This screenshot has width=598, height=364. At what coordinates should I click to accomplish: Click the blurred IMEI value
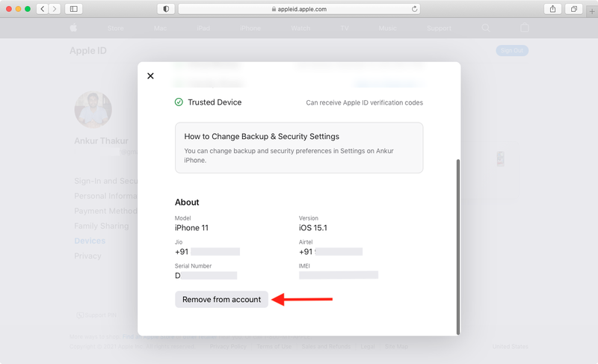pyautogui.click(x=339, y=275)
